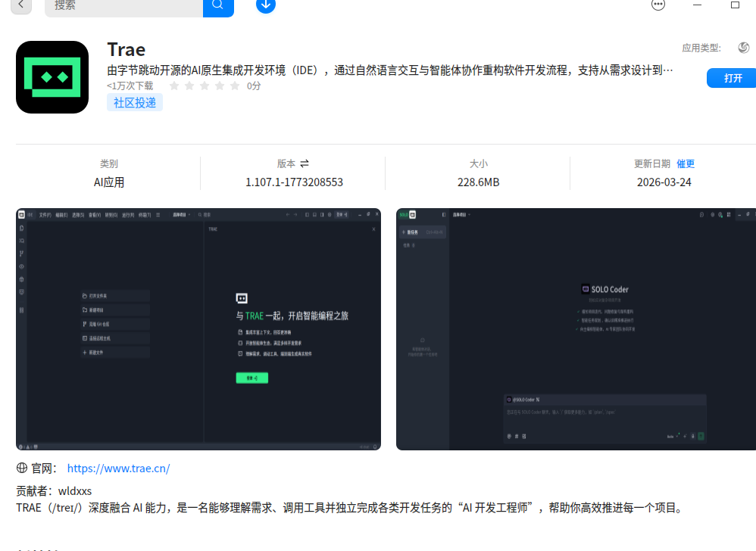The image size is (756, 551).
Task: Click the Trae app title
Action: tap(127, 50)
